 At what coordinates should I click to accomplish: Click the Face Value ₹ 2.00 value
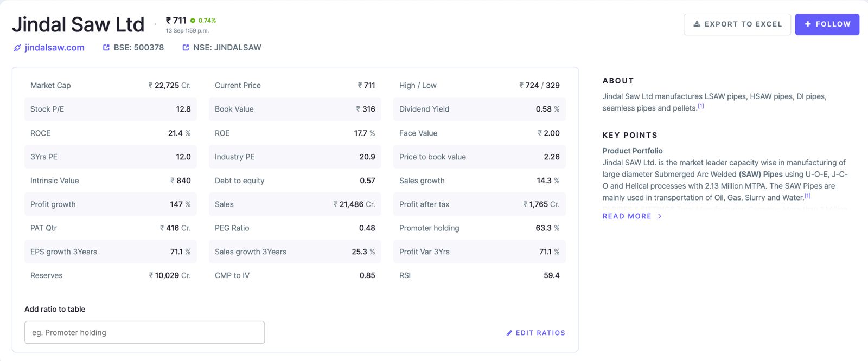point(548,133)
